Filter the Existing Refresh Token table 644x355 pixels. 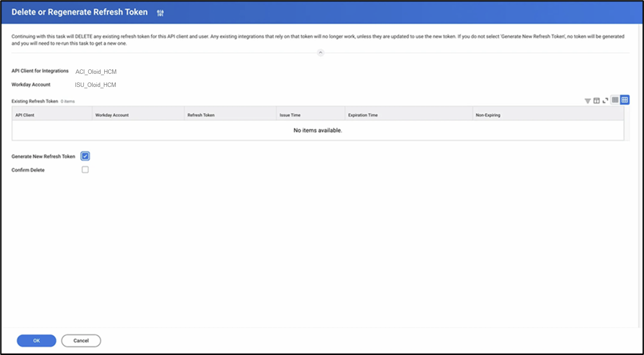coord(588,101)
